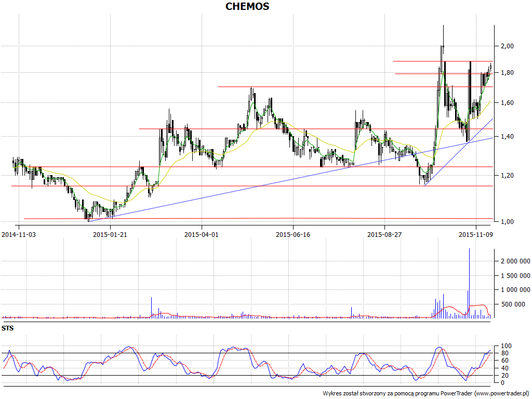Click the 1,00 price axis label
This screenshot has height=399, width=532.
507,221
